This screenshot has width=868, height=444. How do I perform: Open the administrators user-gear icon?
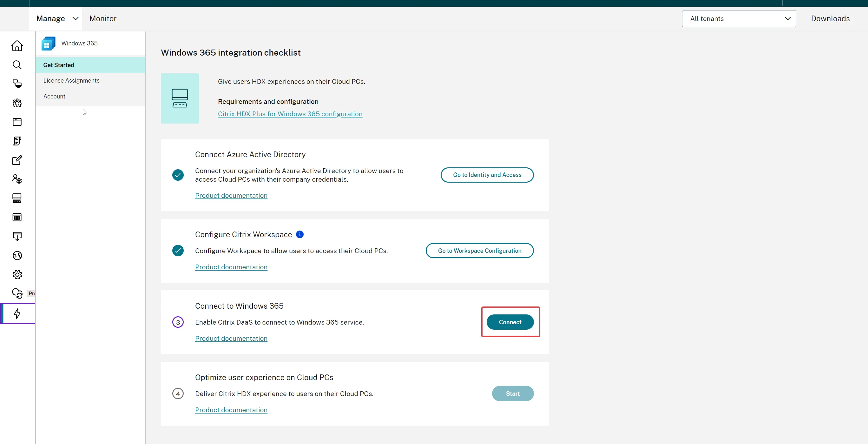tap(17, 179)
